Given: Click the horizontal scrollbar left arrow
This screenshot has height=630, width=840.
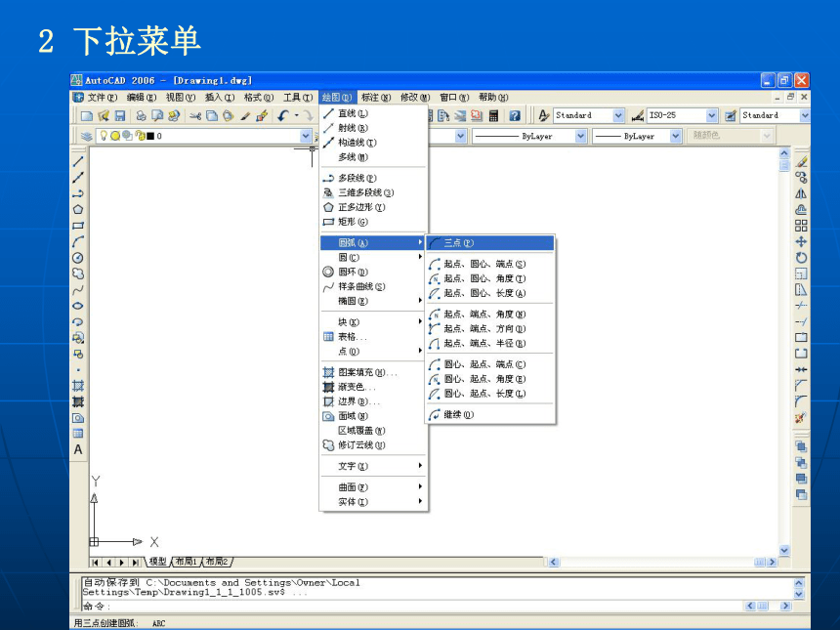Looking at the screenshot, I should coord(554,563).
